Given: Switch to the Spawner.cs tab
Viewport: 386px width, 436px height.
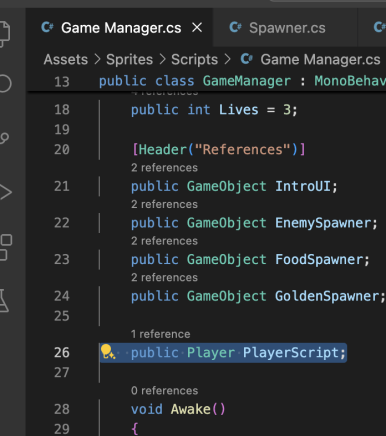Looking at the screenshot, I should pyautogui.click(x=285, y=28).
